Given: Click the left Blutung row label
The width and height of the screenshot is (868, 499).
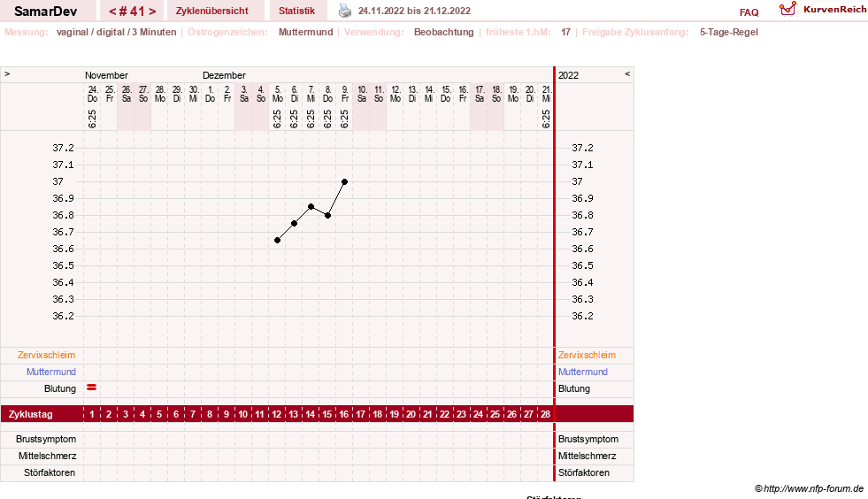Looking at the screenshot, I should (x=60, y=388).
